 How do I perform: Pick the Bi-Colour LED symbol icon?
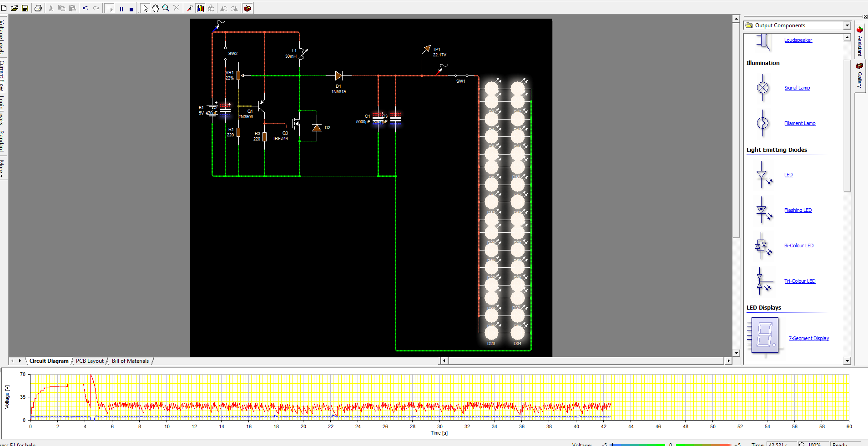click(763, 246)
